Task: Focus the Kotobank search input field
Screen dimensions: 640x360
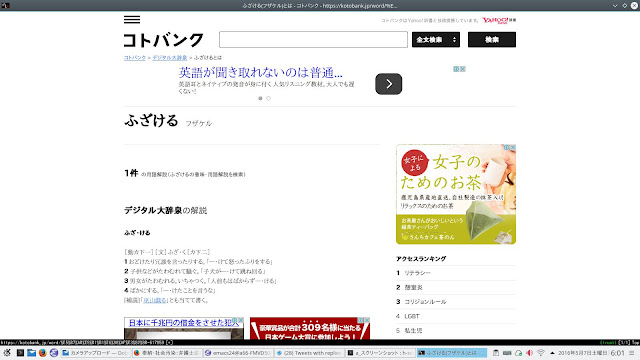Action: (x=313, y=40)
